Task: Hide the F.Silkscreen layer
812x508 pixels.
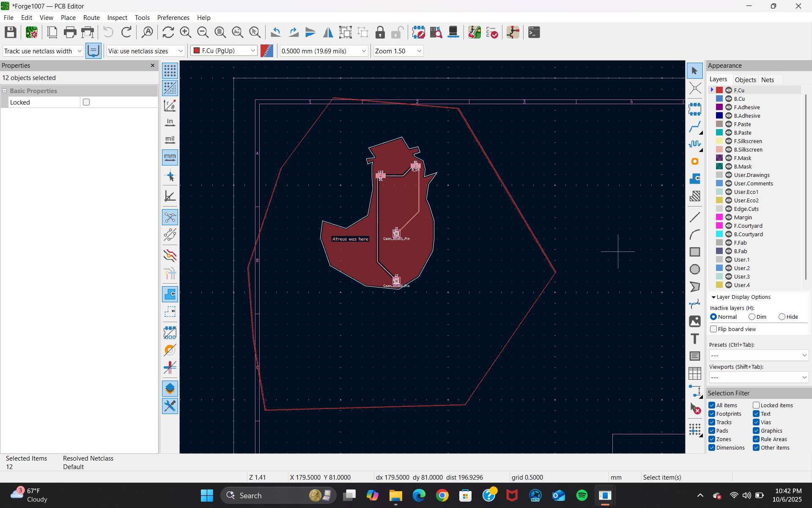Action: coord(729,141)
